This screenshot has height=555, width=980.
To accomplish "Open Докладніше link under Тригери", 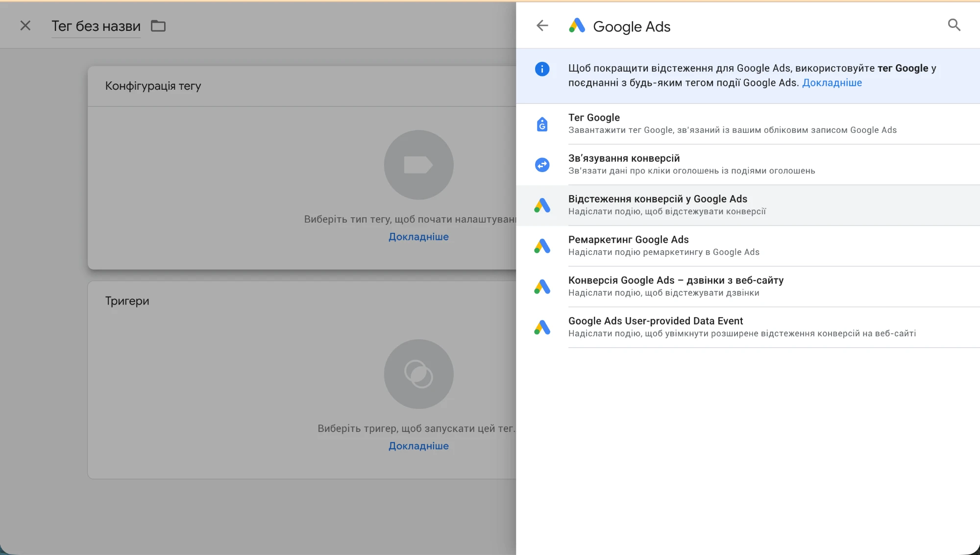I will (418, 446).
